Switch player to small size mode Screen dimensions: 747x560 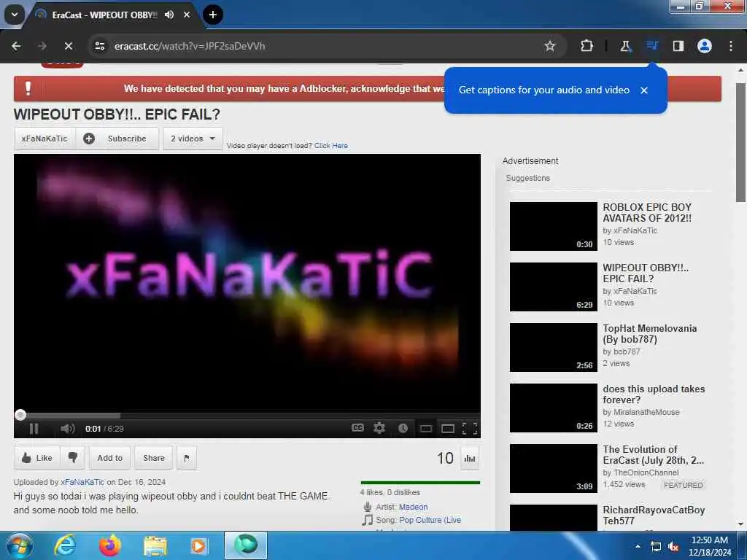(426, 429)
